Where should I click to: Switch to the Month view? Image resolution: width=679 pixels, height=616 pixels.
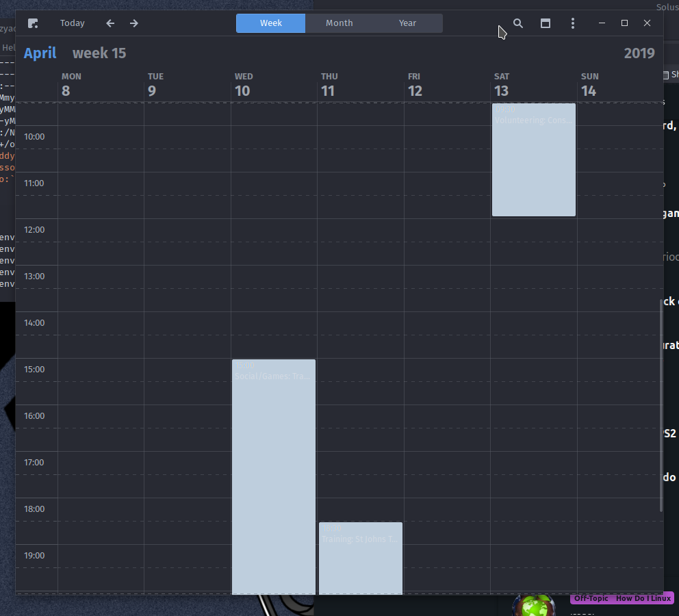(x=339, y=23)
